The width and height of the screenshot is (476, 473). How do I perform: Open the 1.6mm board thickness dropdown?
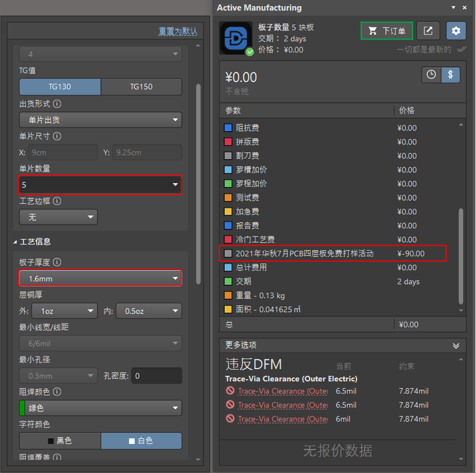[100, 278]
